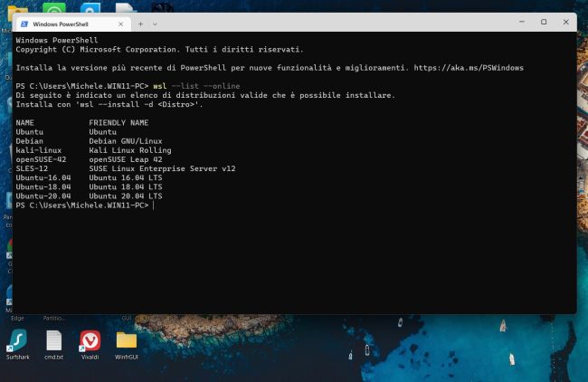Click the NAME column header
The width and height of the screenshot is (588, 382).
[x=24, y=123]
